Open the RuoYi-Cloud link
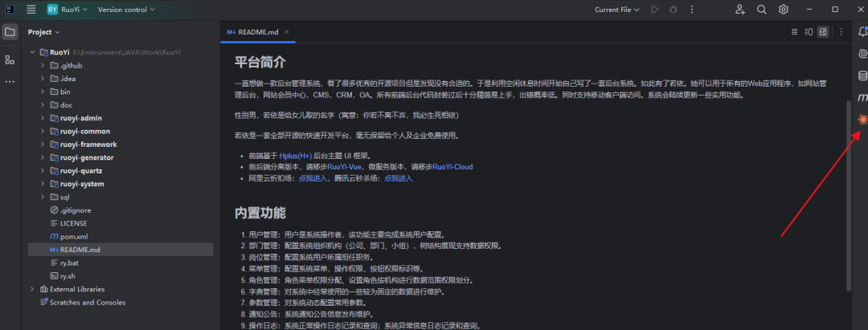This screenshot has width=868, height=330. pyautogui.click(x=452, y=166)
